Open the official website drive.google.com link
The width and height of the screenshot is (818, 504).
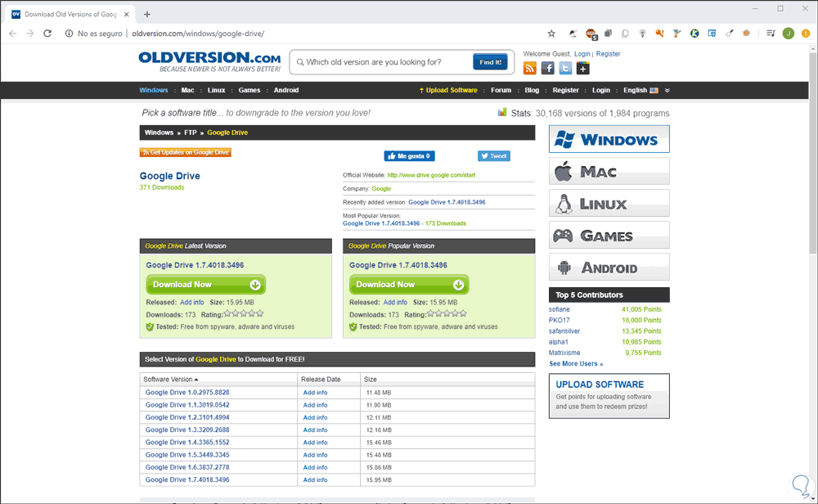click(x=431, y=175)
